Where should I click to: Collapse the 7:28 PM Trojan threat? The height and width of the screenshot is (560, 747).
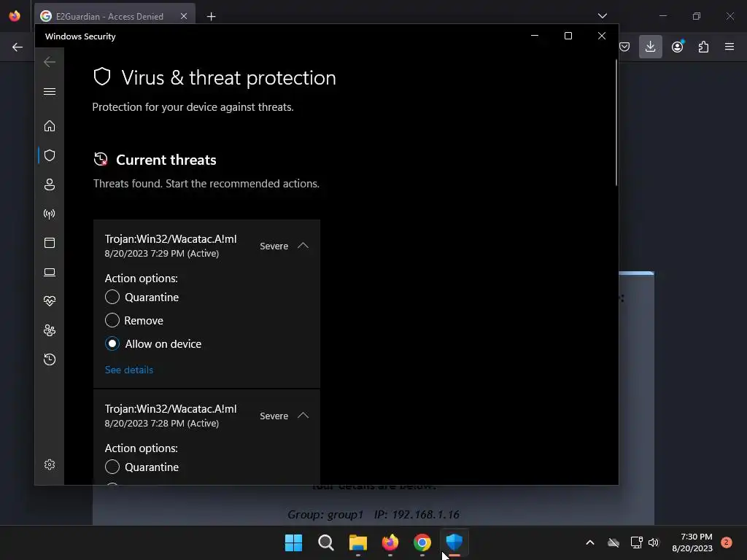point(303,416)
